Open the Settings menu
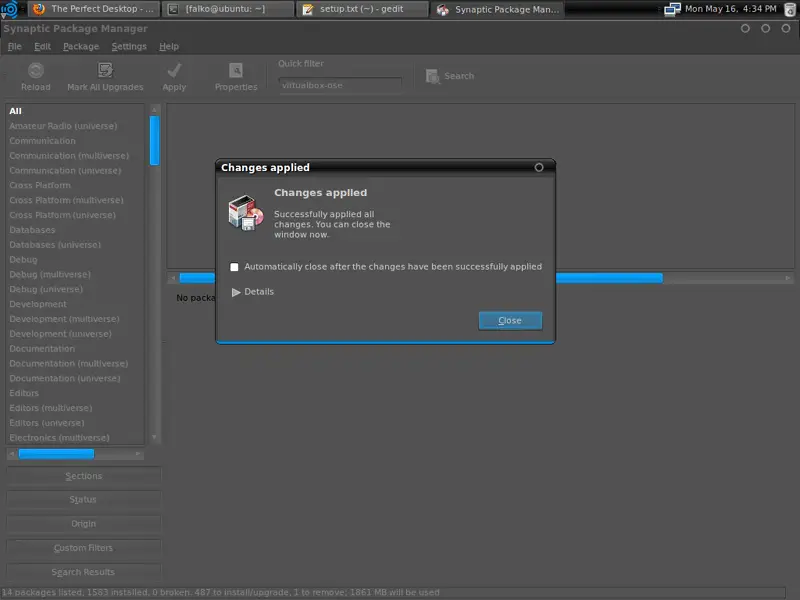Screen dimensions: 800x600 (x=129, y=46)
